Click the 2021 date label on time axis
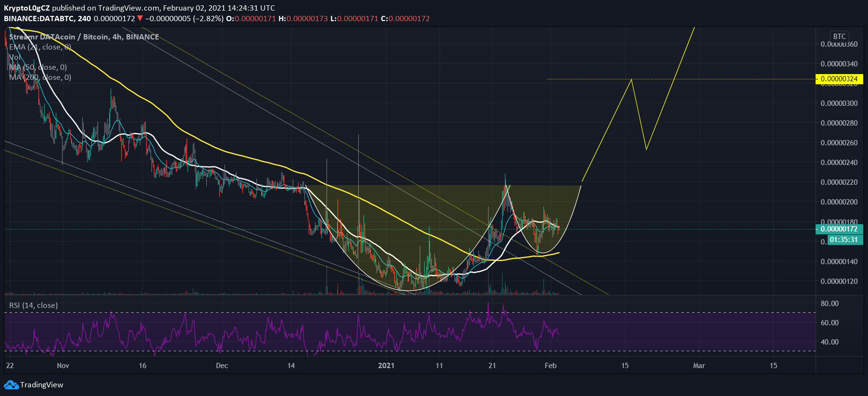 click(x=386, y=366)
